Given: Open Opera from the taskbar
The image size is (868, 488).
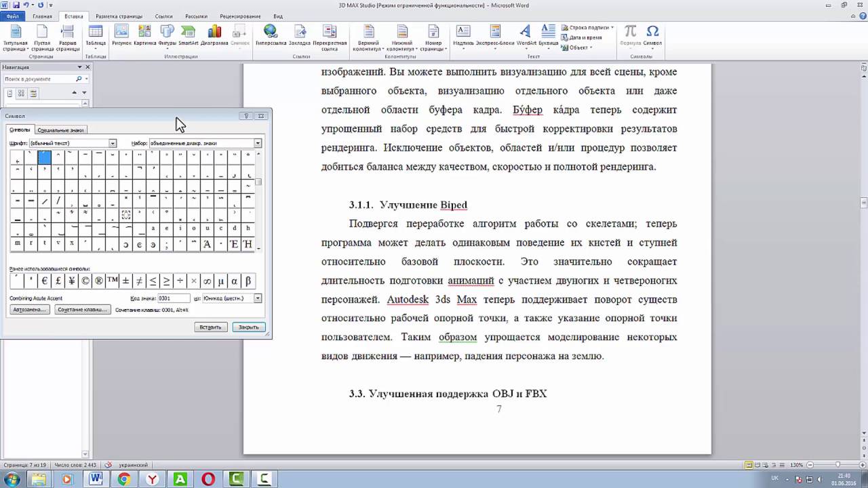Looking at the screenshot, I should click(208, 479).
